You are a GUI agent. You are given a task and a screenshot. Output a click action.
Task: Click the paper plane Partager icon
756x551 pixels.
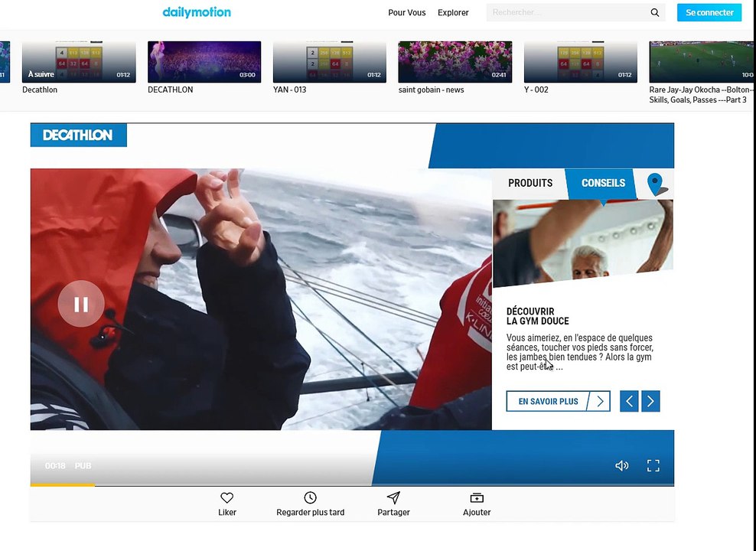(393, 497)
